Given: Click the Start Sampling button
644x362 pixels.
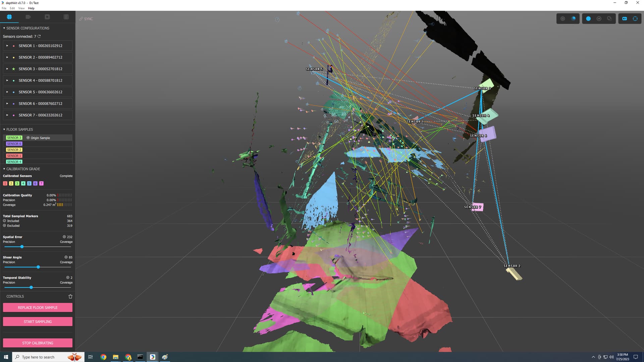Looking at the screenshot, I should [x=38, y=321].
